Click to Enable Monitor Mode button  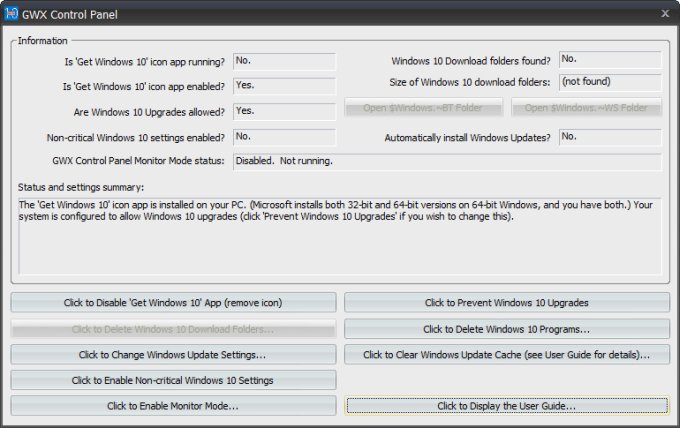(173, 406)
